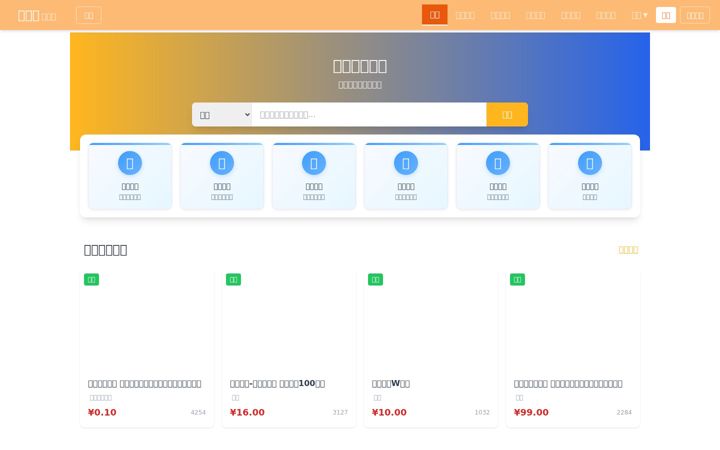Viewport: 720px width, 450px height.
Task: Click the count "4254"
Action: [198, 412]
